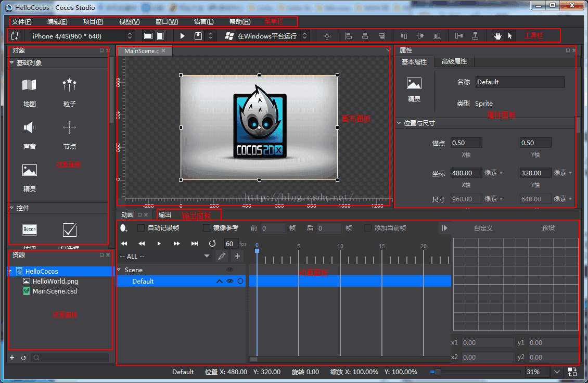Jump to last frame button

(194, 244)
